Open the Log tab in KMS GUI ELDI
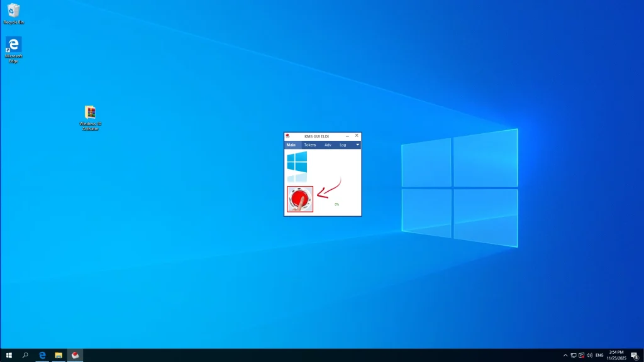The image size is (644, 362). (x=343, y=145)
